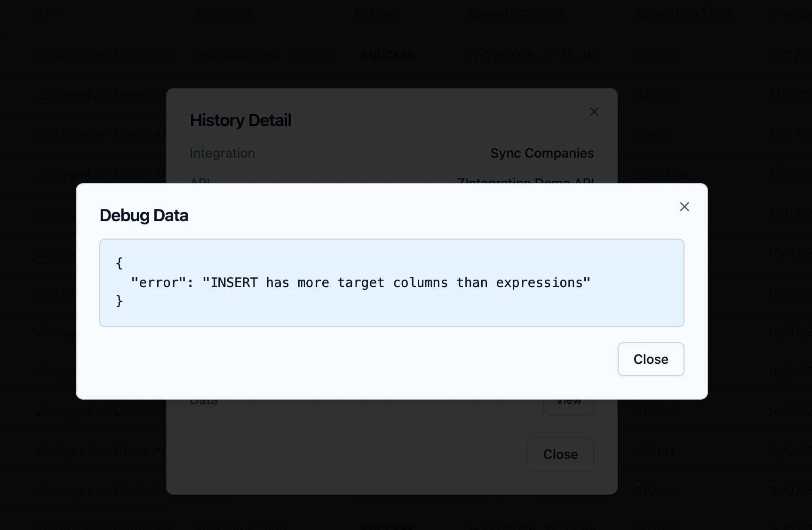Close Debug Data dialog using X icon
This screenshot has width=812, height=530.
coord(684,207)
